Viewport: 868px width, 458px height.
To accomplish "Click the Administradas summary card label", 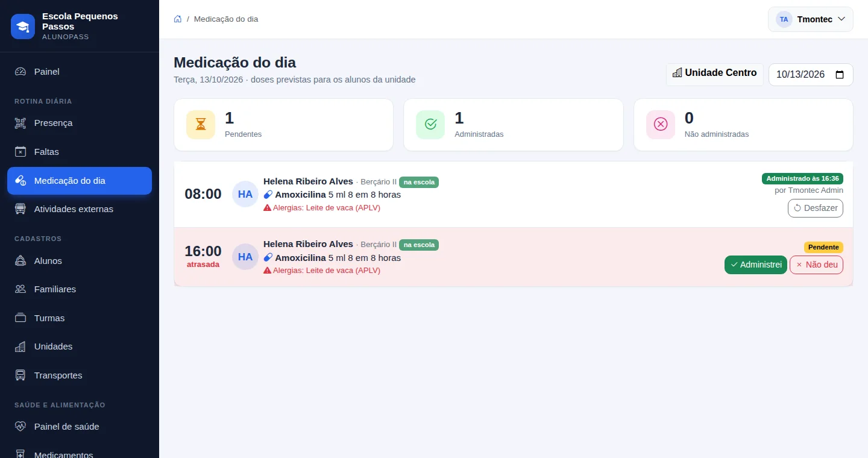I will tap(479, 134).
